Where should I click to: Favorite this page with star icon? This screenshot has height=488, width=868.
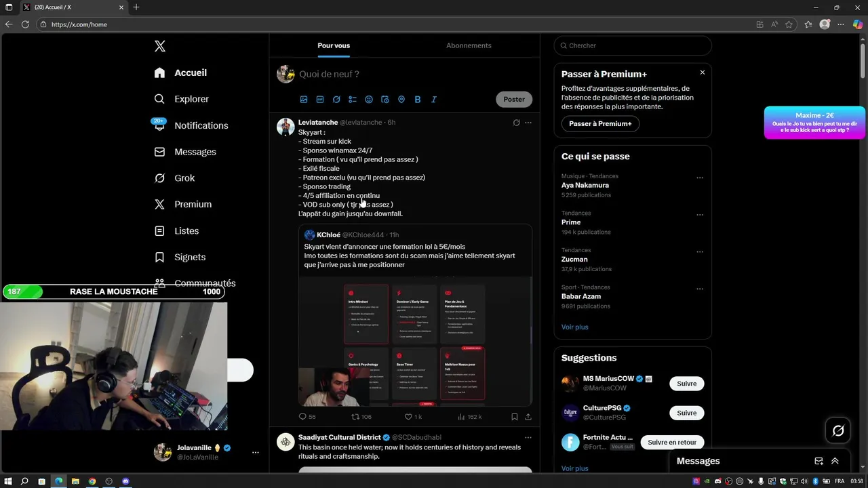coord(789,24)
